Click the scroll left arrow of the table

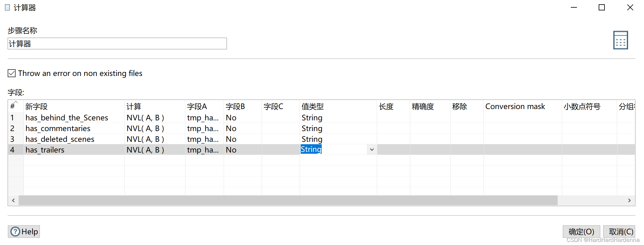[x=13, y=200]
